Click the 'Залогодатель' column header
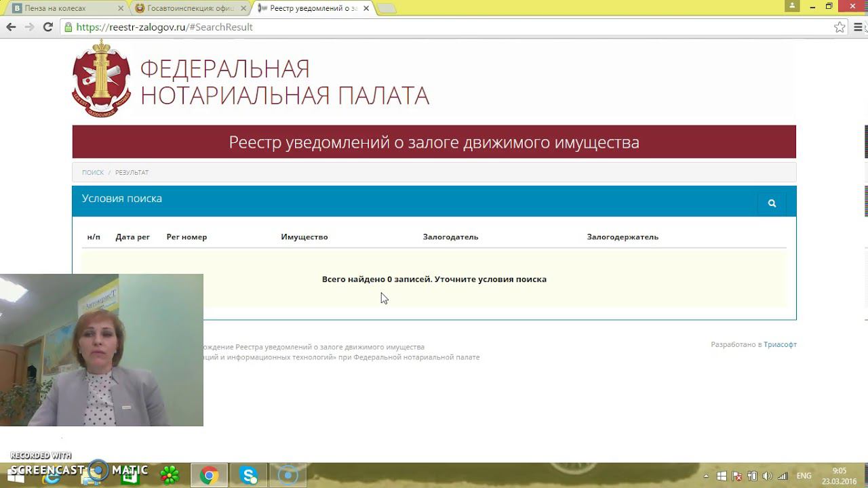868x488 pixels. pyautogui.click(x=450, y=237)
